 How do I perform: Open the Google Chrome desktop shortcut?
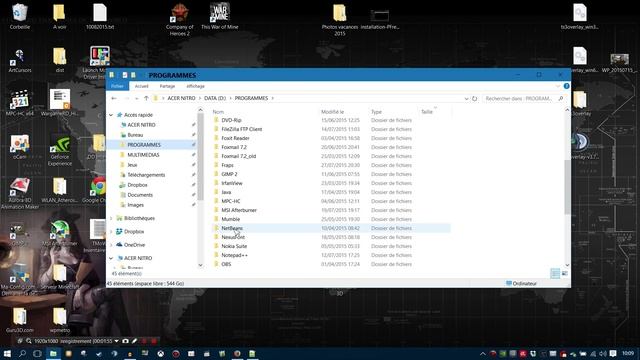click(98, 190)
